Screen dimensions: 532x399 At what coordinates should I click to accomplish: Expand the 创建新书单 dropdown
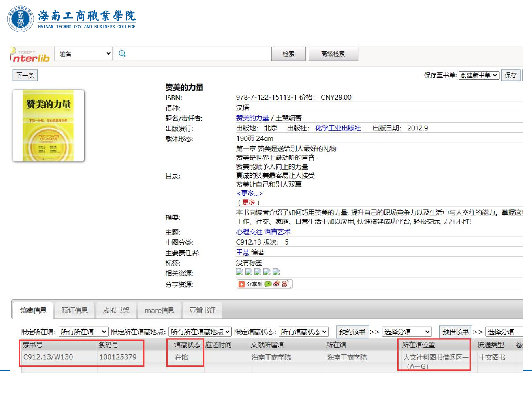[x=479, y=75]
